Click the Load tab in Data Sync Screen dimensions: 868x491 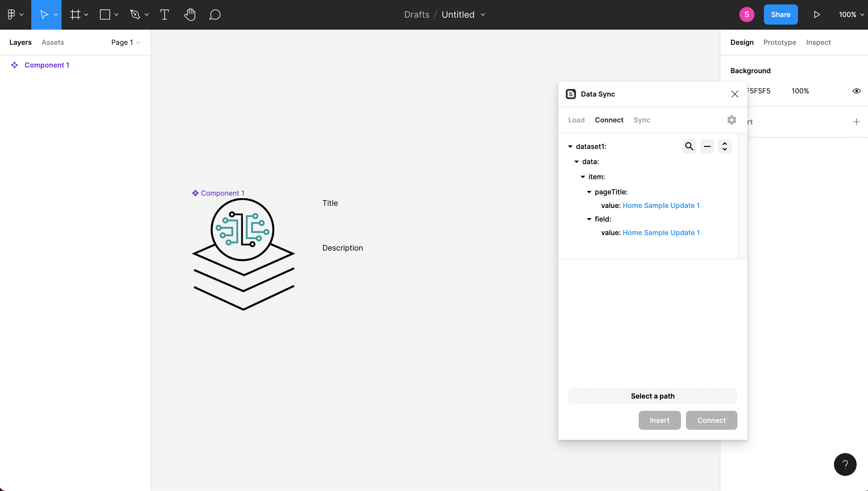pos(576,120)
